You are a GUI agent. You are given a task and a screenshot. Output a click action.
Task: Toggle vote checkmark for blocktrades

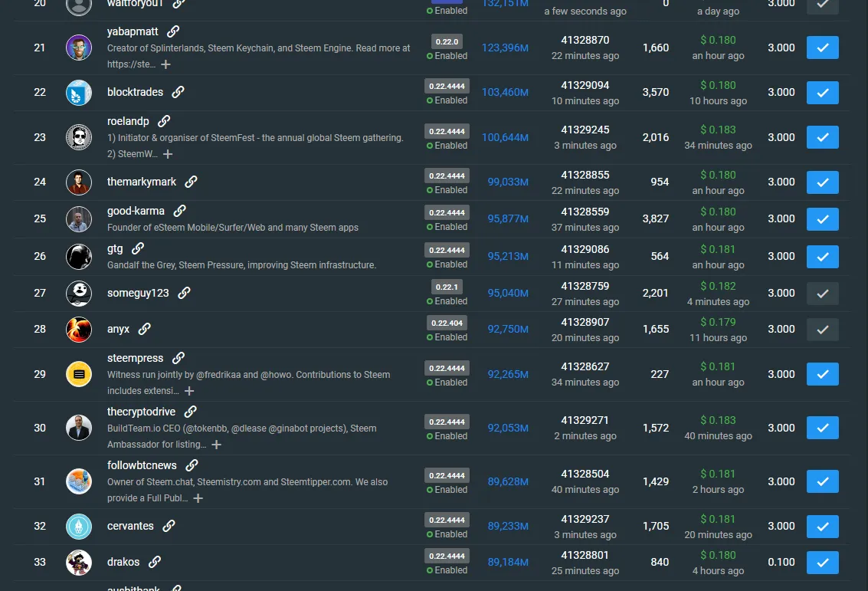pos(822,93)
